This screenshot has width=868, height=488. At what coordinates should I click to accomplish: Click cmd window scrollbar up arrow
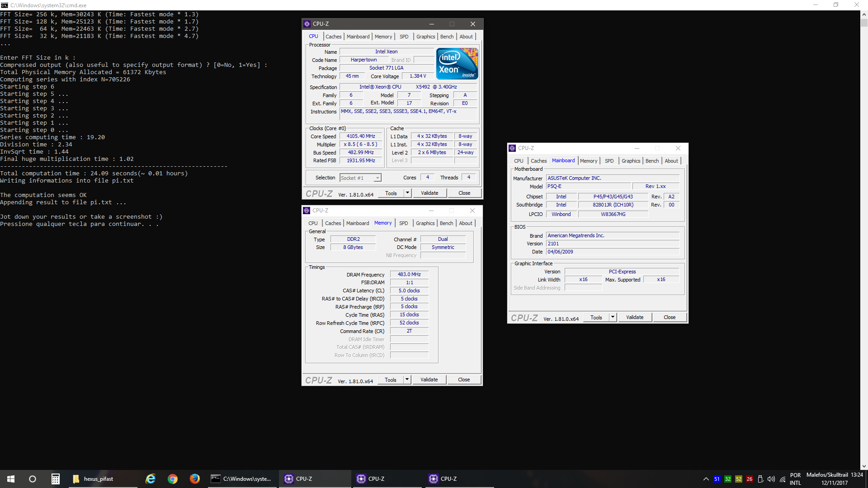(864, 14)
